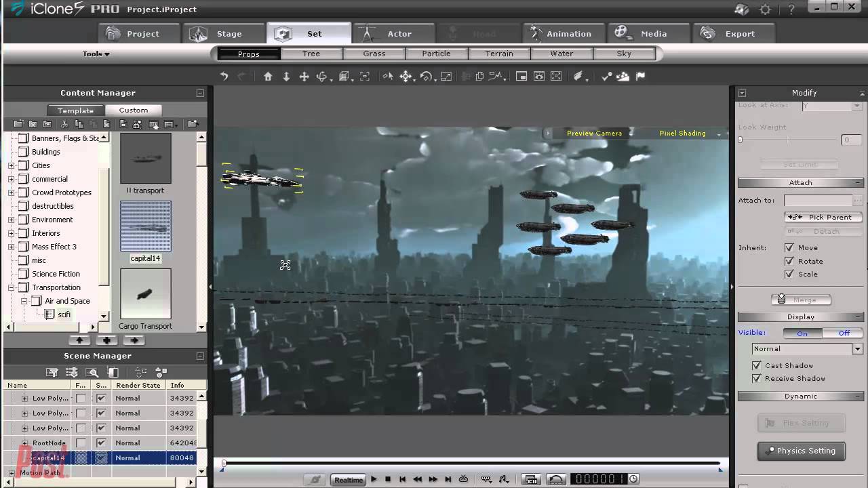Select the four-way pan camera tool
868x488 pixels.
(304, 77)
